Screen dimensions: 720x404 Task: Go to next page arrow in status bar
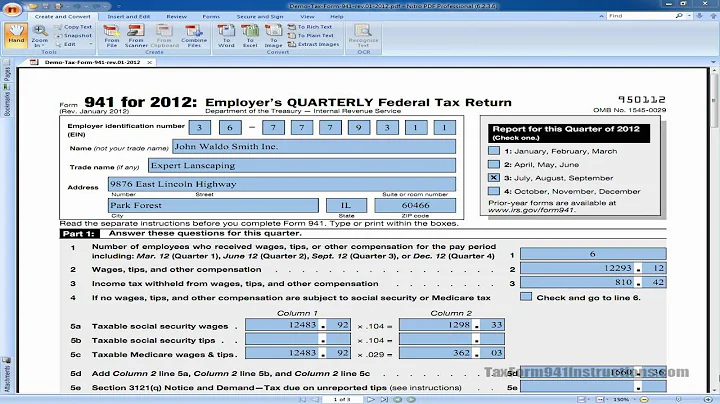(370, 399)
